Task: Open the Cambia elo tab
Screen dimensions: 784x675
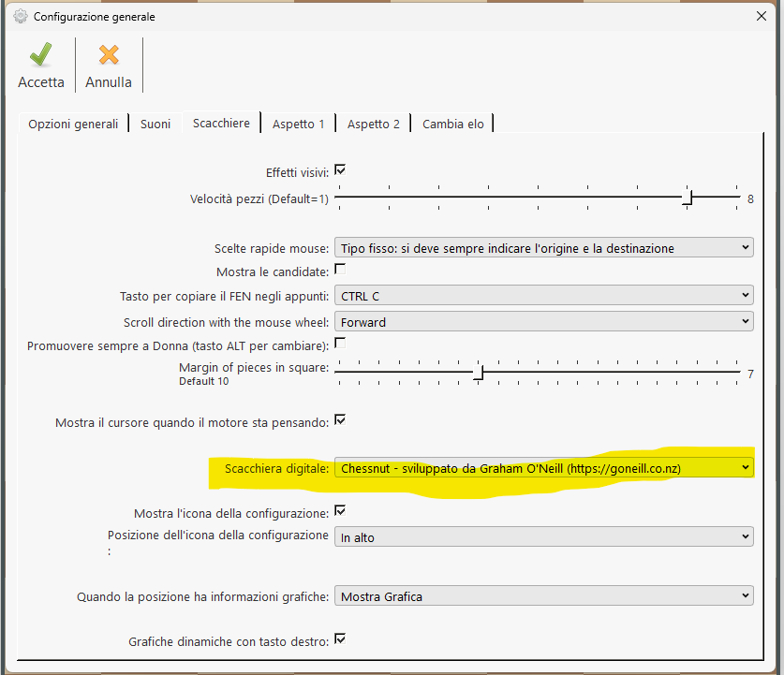Action: 453,124
